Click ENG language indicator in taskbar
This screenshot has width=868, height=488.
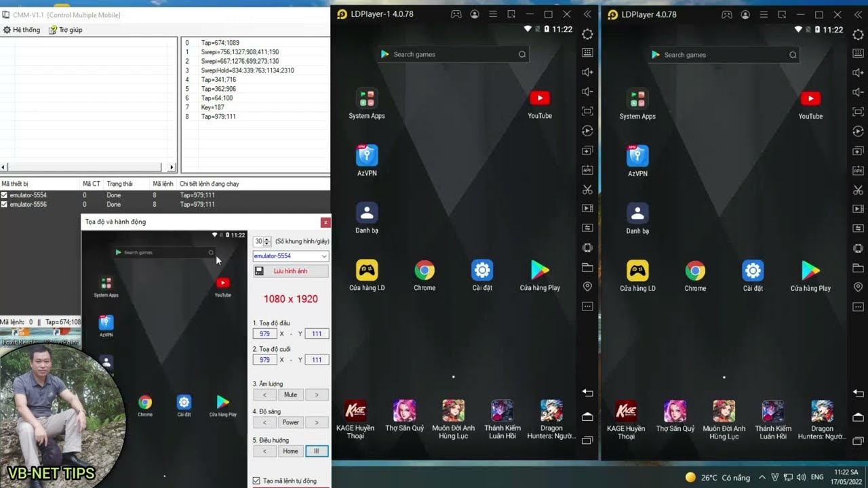[x=817, y=477]
